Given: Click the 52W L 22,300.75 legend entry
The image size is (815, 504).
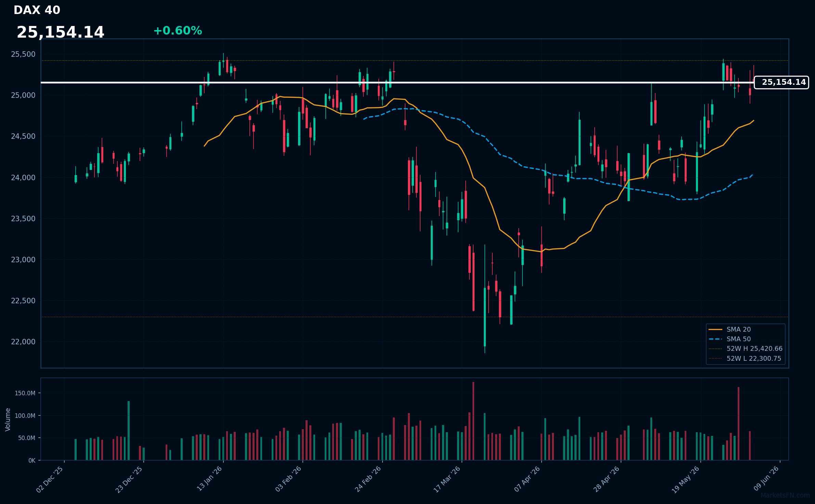Looking at the screenshot, I should [745, 358].
